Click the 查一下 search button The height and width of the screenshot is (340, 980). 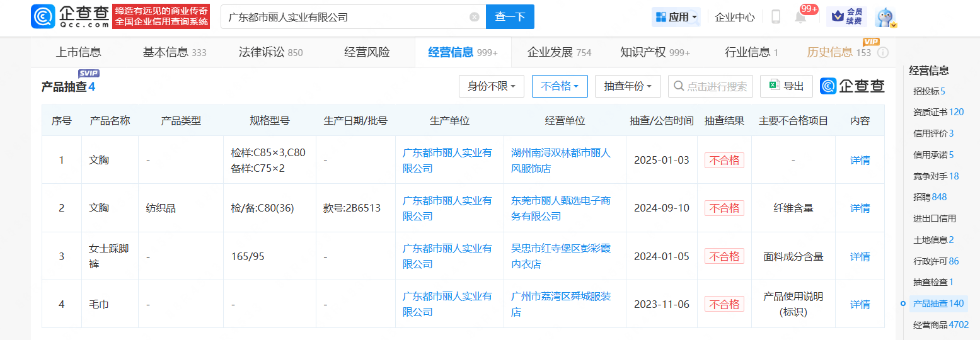(x=510, y=17)
